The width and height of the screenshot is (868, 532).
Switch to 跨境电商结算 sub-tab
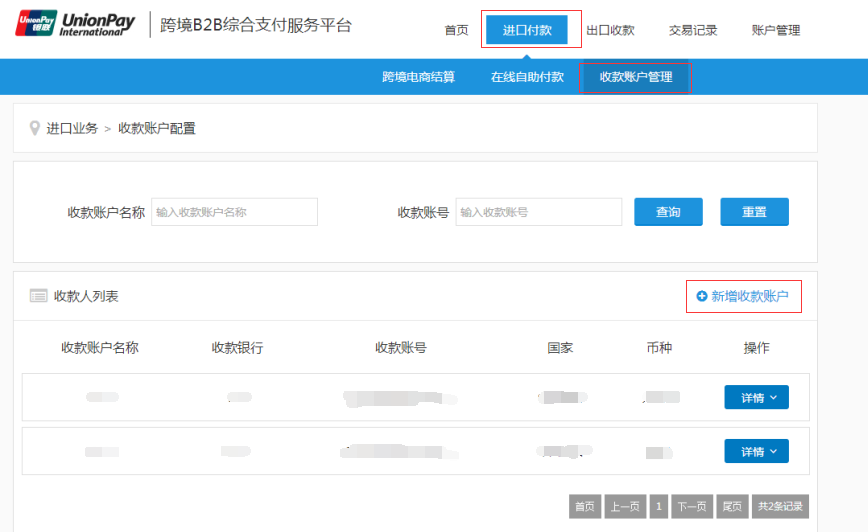pyautogui.click(x=418, y=77)
